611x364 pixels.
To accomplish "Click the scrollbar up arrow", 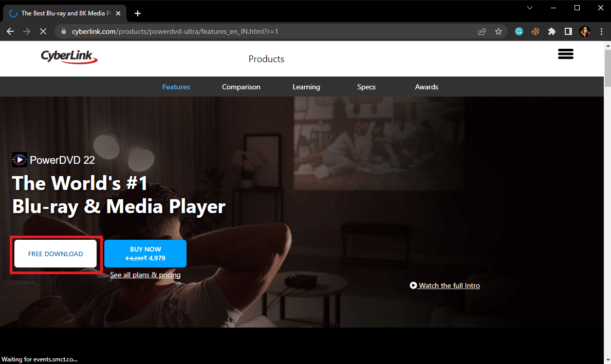I will coord(607,46).
